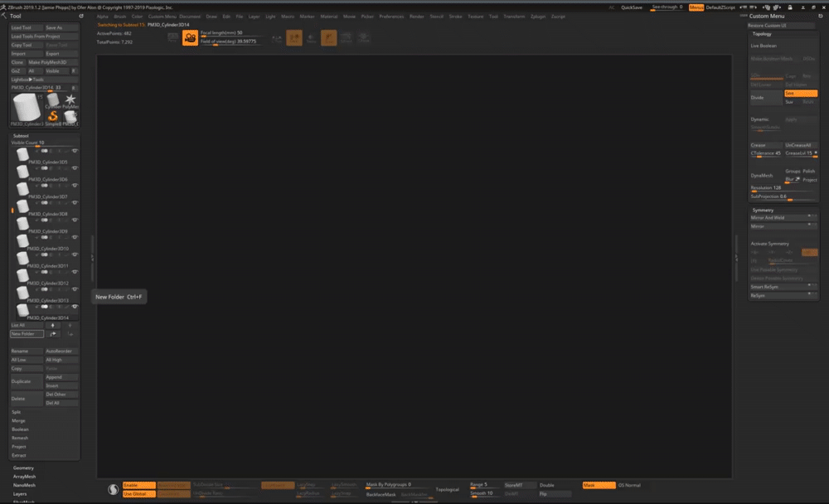829x504 pixels.
Task: Adjust the Visible Count slider
Action: tap(45, 143)
